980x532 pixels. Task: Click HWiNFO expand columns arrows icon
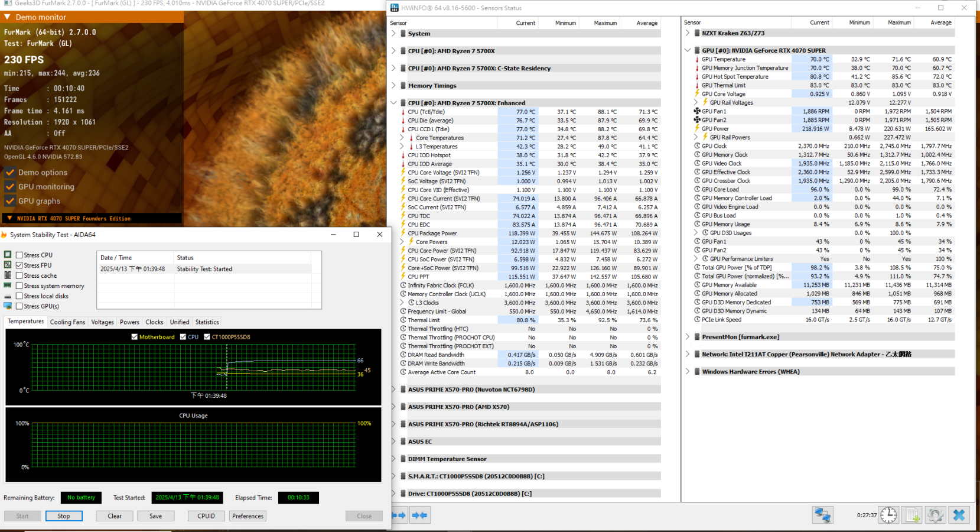[x=399, y=515]
